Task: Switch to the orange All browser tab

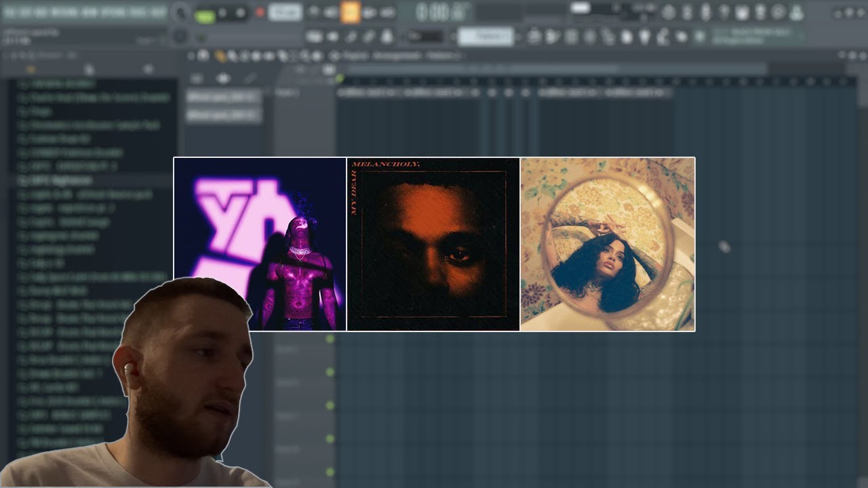Action: 31,69
